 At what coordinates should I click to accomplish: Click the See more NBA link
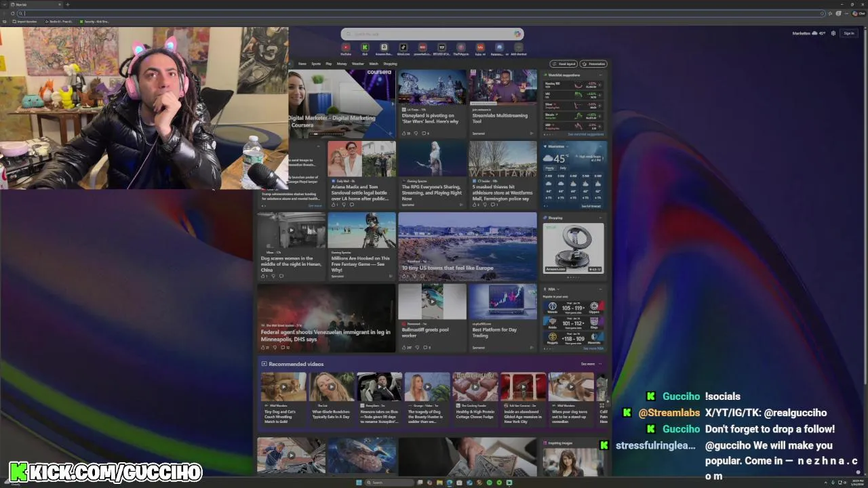[593, 348]
